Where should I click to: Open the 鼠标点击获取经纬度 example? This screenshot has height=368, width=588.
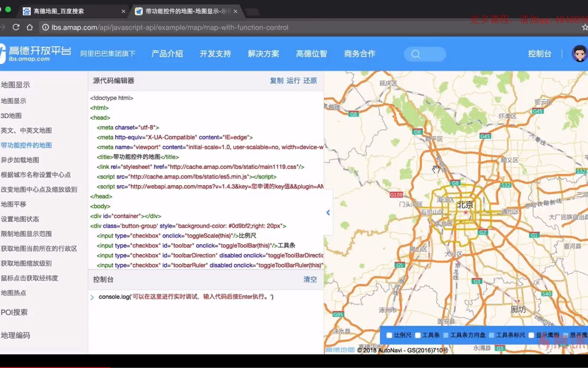(x=29, y=278)
